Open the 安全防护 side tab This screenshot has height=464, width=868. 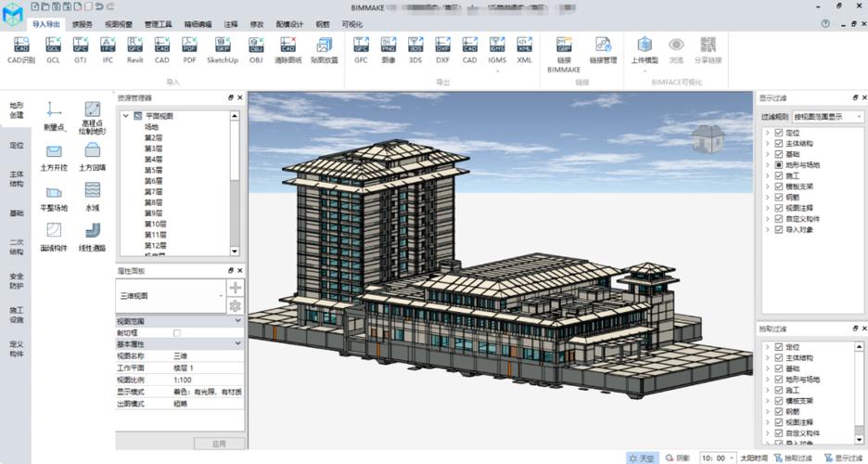(17, 281)
